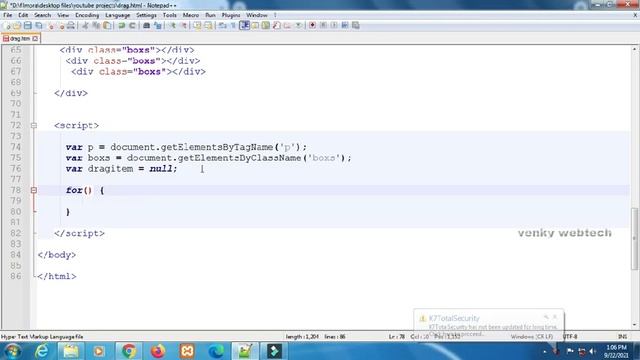Click Windows (CR LF) in status bar
Image resolution: width=640 pixels, height=360 pixels.
pyautogui.click(x=532, y=337)
